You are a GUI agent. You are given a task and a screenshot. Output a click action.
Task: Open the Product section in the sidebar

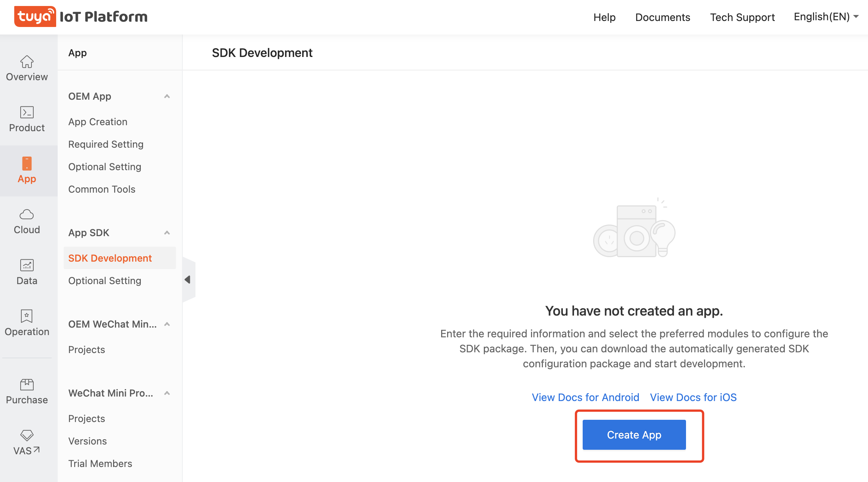tap(27, 119)
